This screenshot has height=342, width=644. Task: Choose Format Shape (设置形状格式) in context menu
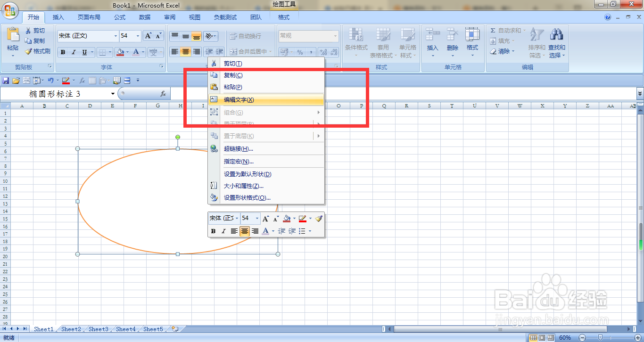[x=266, y=198]
